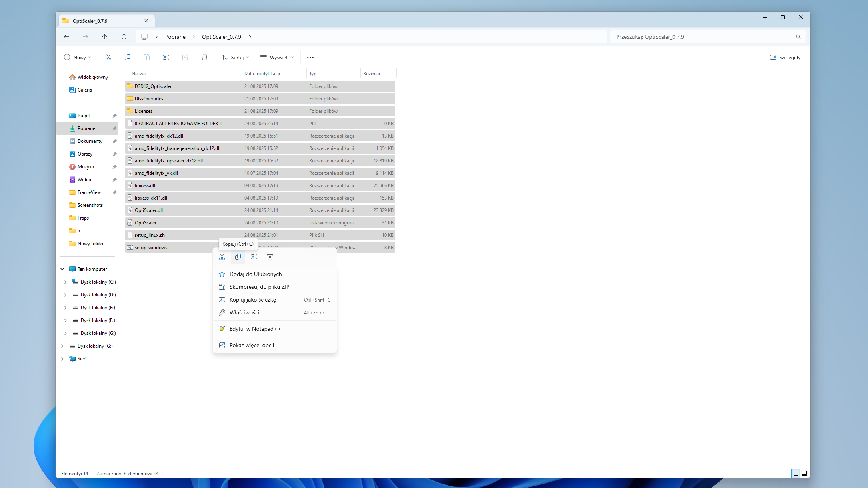Screen dimensions: 868x488
Task: Open the Sortuj dropdown
Action: [235, 57]
